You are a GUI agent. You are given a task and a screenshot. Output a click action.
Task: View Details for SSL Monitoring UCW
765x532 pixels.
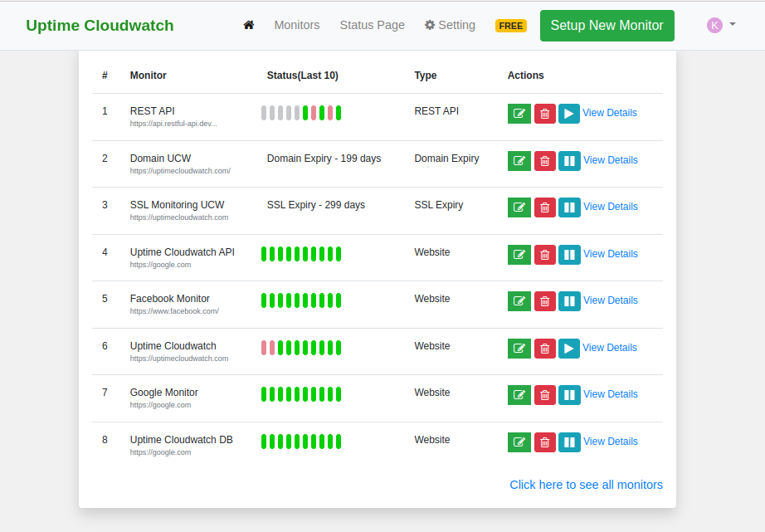coord(611,207)
